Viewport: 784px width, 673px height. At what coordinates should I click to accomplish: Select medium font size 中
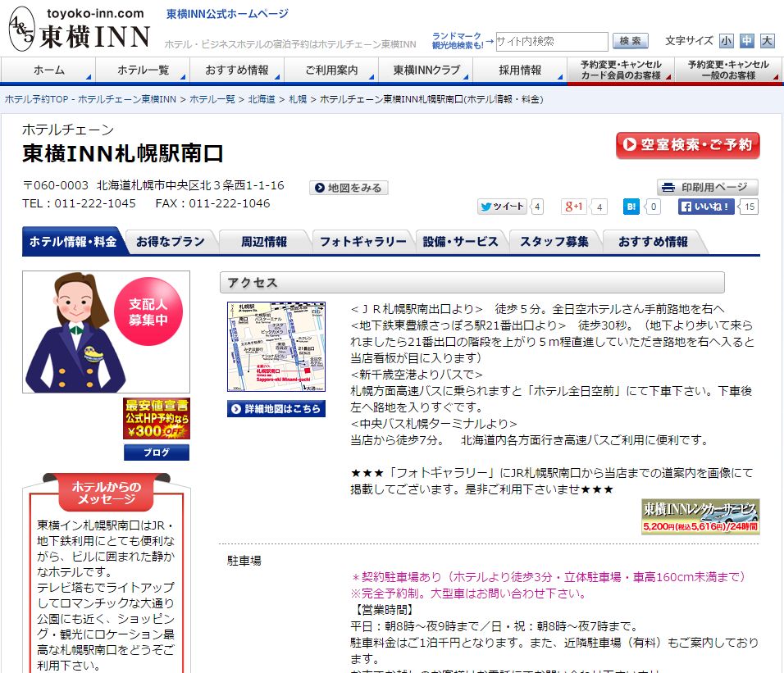point(747,40)
